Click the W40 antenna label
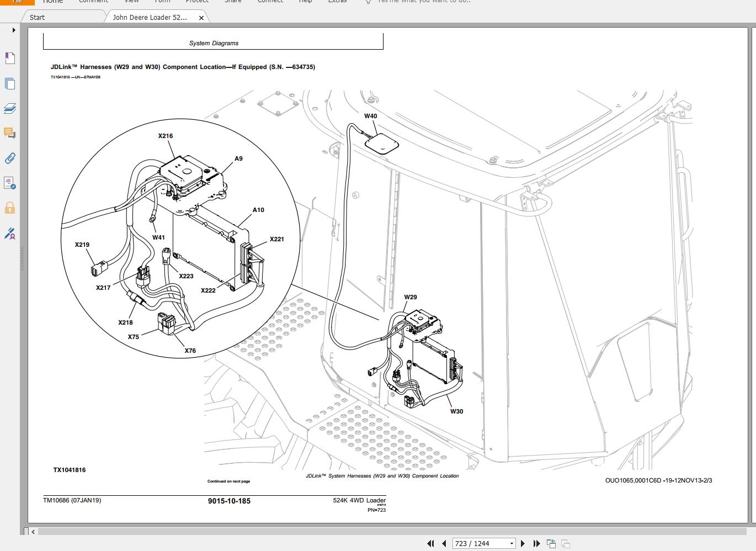The height and width of the screenshot is (551, 756). point(371,116)
